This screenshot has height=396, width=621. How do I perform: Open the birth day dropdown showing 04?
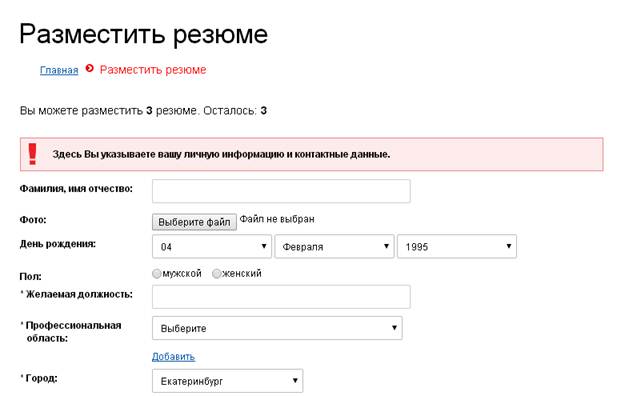pos(212,246)
